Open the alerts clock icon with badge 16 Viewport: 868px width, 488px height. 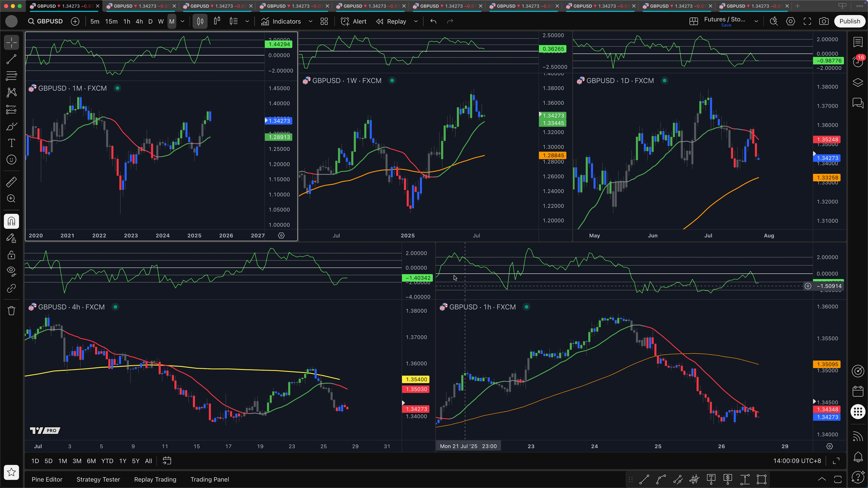click(858, 62)
